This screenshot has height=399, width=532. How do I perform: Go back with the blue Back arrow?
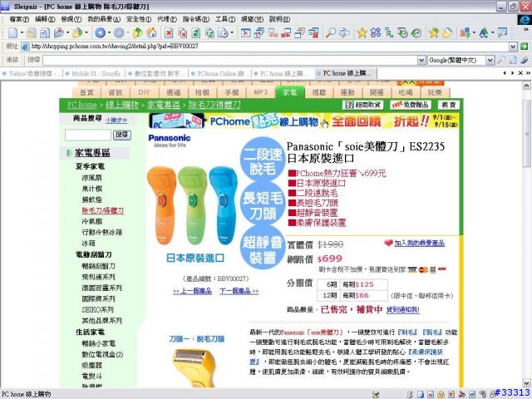click(x=100, y=32)
